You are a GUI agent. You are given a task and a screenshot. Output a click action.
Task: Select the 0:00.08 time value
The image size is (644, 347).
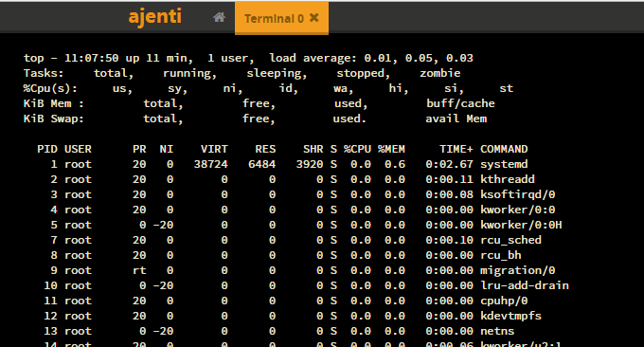coord(449,194)
